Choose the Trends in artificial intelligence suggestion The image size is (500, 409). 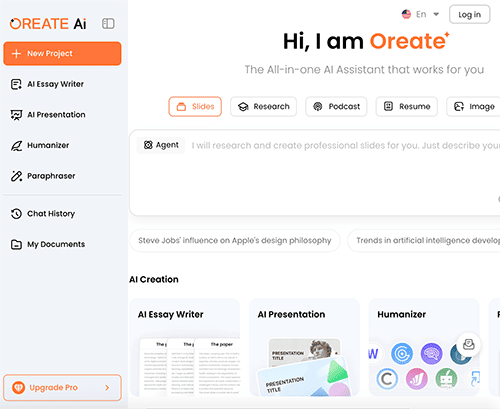[424, 240]
